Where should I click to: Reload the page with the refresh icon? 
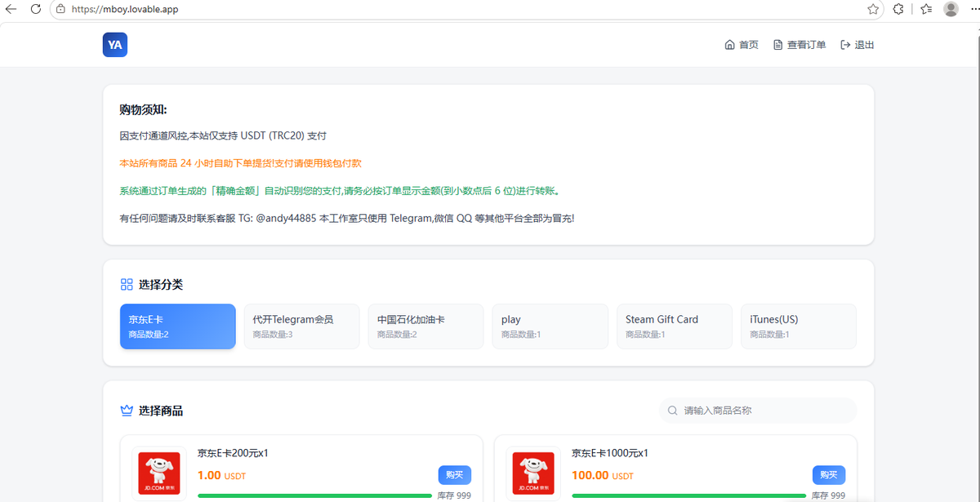pos(36,9)
